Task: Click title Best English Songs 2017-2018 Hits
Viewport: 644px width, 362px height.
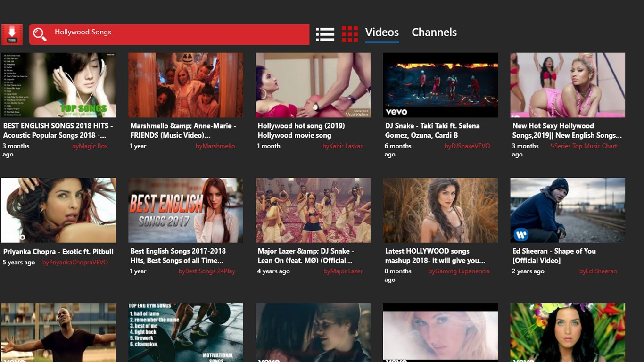Action: 178,256
